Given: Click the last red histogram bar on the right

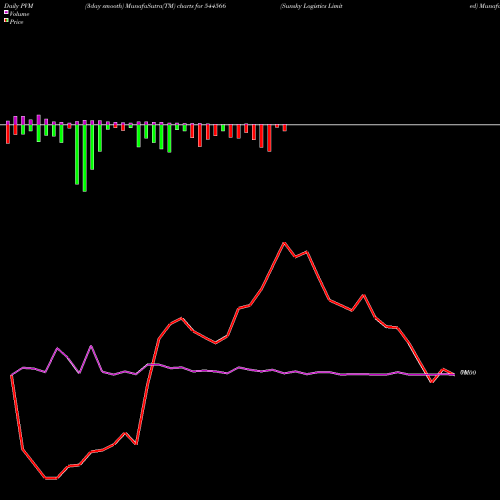Looking at the screenshot, I should (x=285, y=128).
